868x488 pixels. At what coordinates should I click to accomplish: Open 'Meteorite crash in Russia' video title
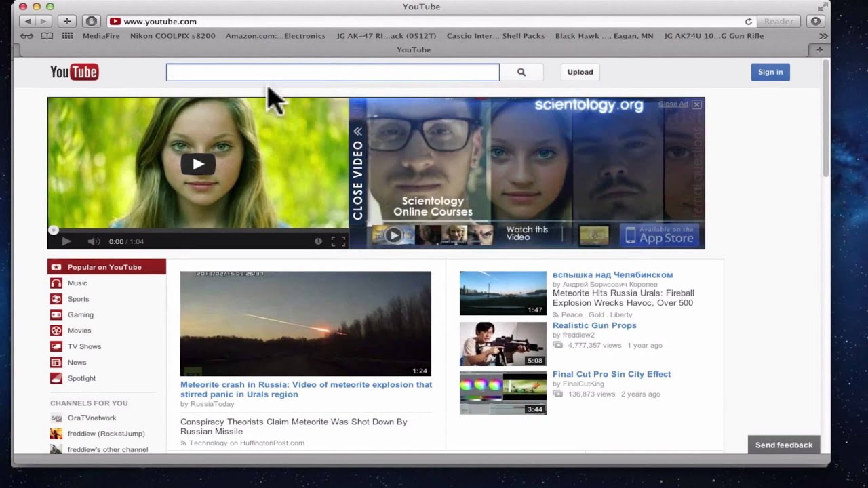(x=306, y=389)
